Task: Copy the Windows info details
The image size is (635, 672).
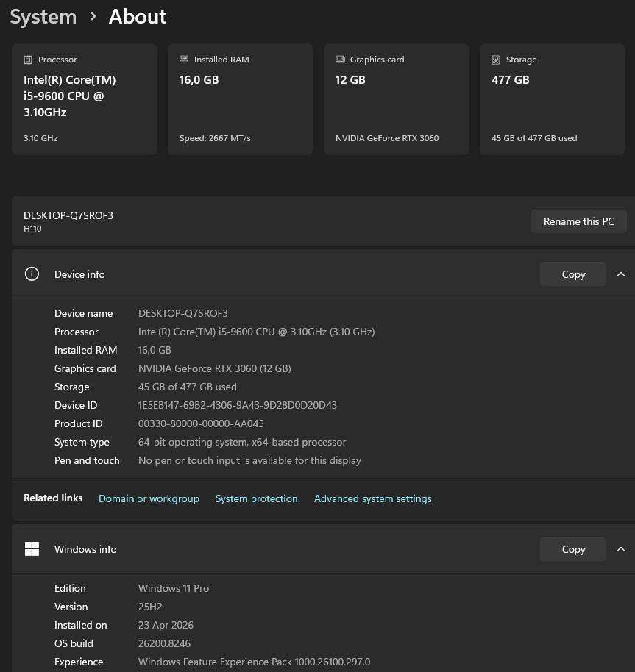Action: pyautogui.click(x=573, y=549)
